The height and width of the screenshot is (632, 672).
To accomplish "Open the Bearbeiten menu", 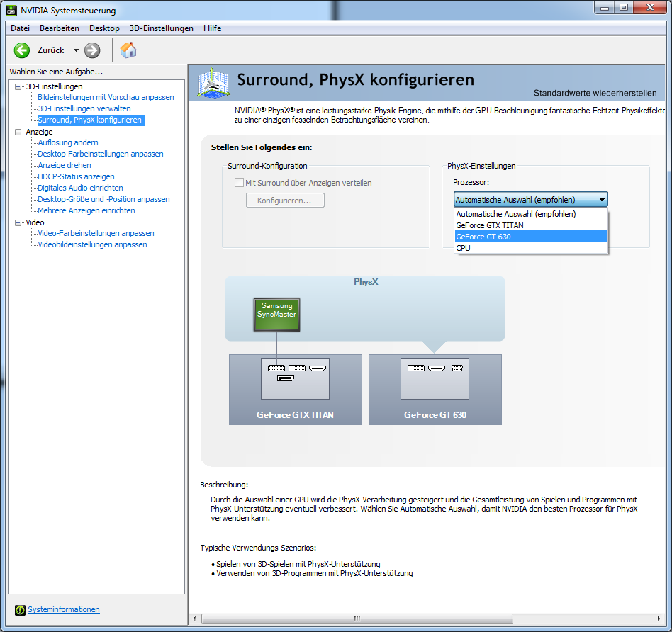I will [x=60, y=28].
